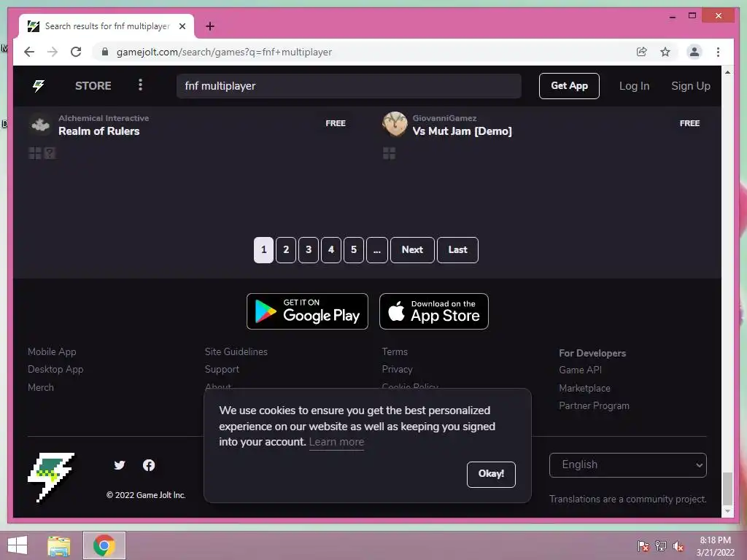747x560 pixels.
Task: Click Windows platform icon under Realm of Rulers
Action: coord(35,153)
